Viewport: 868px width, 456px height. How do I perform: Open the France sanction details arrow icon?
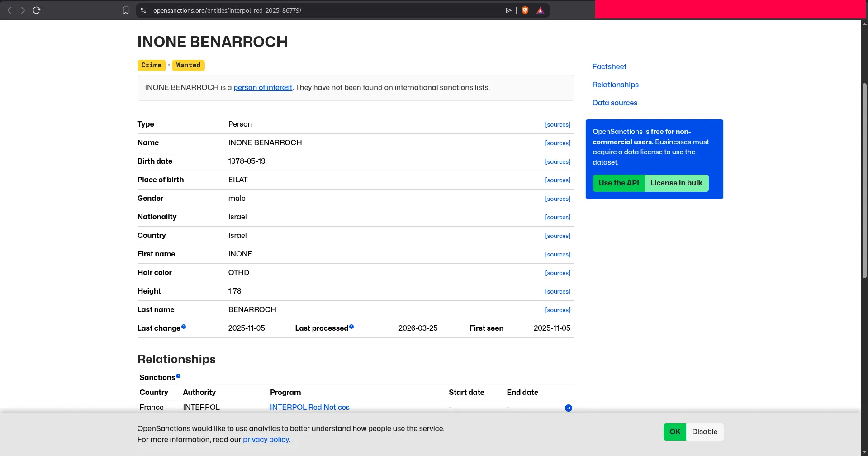569,408
